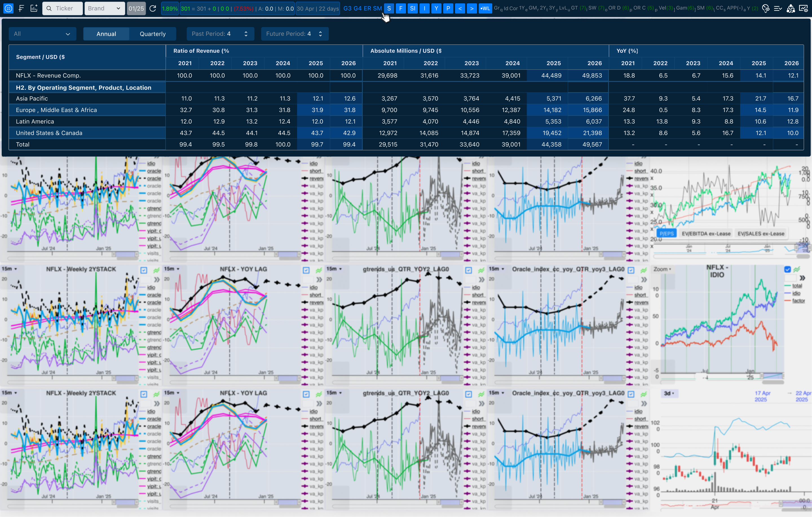812x517 pixels.
Task: Click the previous '<' button
Action: tap(460, 8)
